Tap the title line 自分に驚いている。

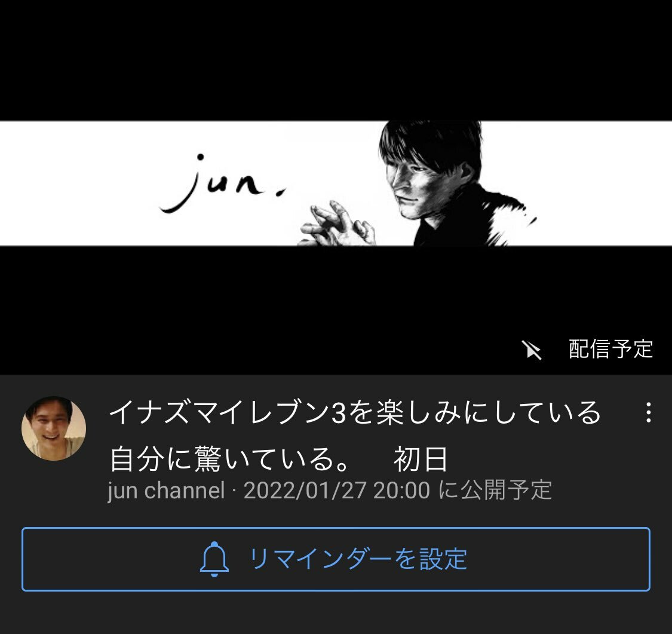(x=230, y=459)
